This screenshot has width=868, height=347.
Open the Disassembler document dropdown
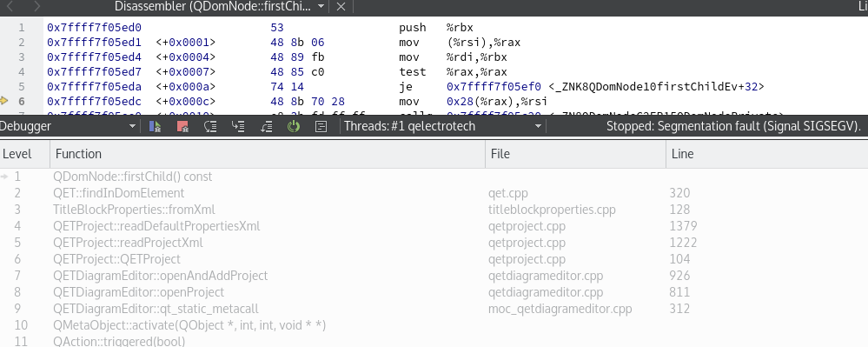[321, 7]
